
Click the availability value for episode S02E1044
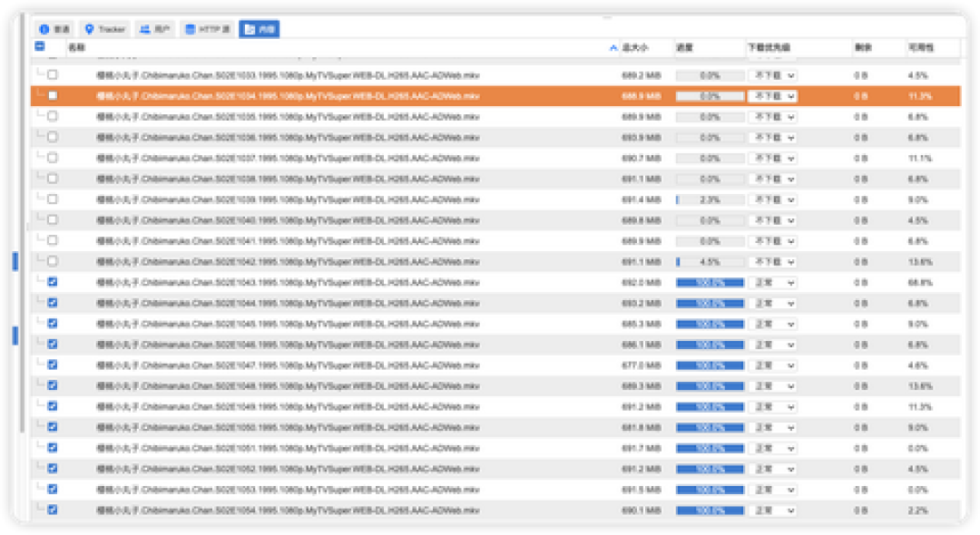pyautogui.click(x=918, y=304)
